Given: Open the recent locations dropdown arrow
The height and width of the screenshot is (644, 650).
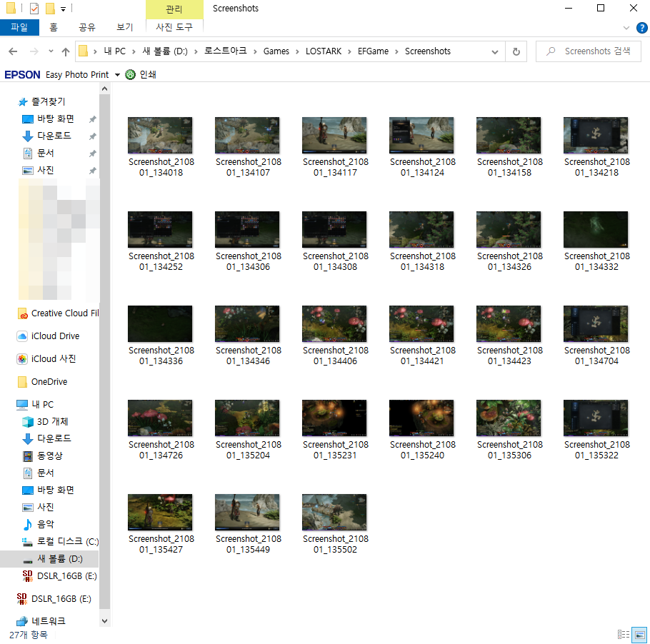Looking at the screenshot, I should pyautogui.click(x=51, y=51).
